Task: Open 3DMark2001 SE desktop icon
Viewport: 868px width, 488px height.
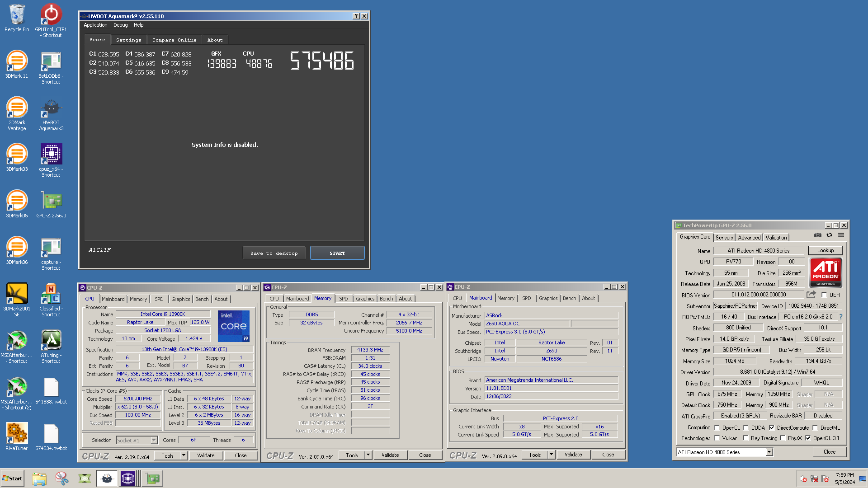Action: [x=17, y=300]
